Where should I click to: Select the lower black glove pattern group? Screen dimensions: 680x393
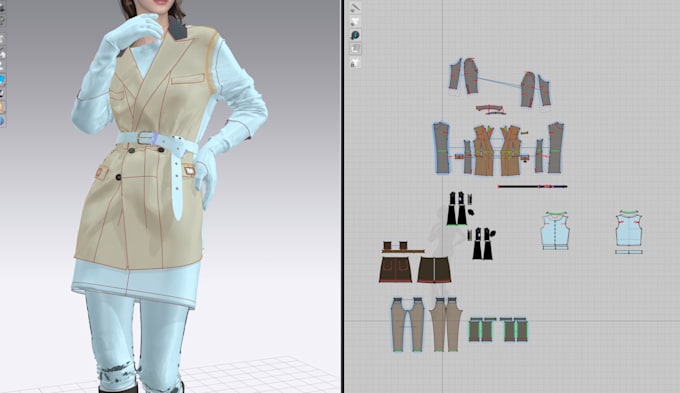(x=482, y=243)
